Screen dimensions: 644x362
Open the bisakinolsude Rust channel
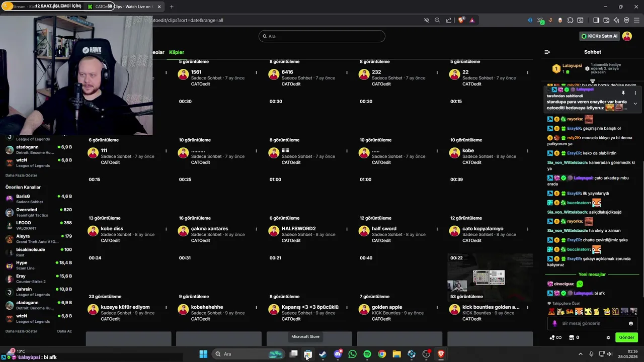tap(39, 252)
